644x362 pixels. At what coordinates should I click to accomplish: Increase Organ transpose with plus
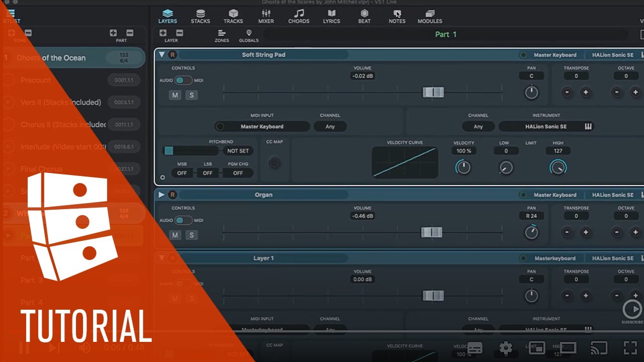[585, 232]
